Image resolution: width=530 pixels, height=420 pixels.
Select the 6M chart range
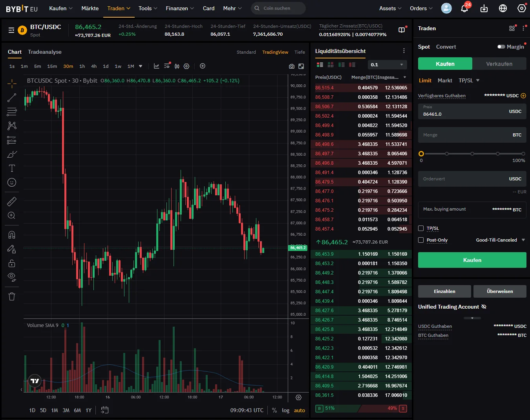77,410
